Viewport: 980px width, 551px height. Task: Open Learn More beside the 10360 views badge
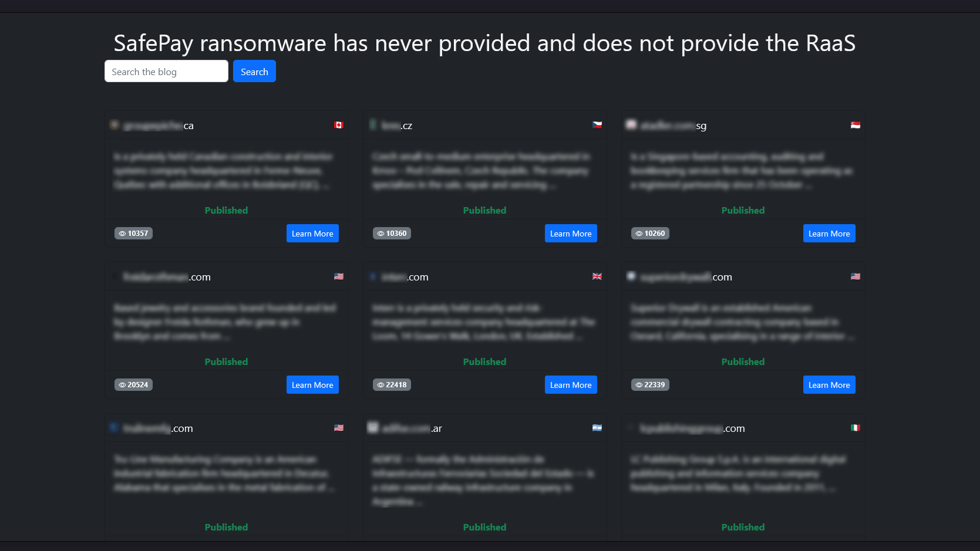pyautogui.click(x=571, y=234)
